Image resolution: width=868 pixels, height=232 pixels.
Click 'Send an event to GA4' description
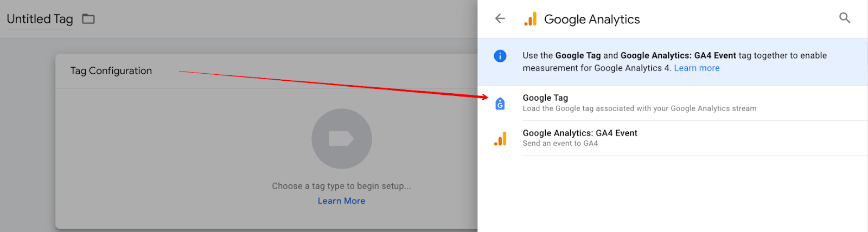coord(560,144)
